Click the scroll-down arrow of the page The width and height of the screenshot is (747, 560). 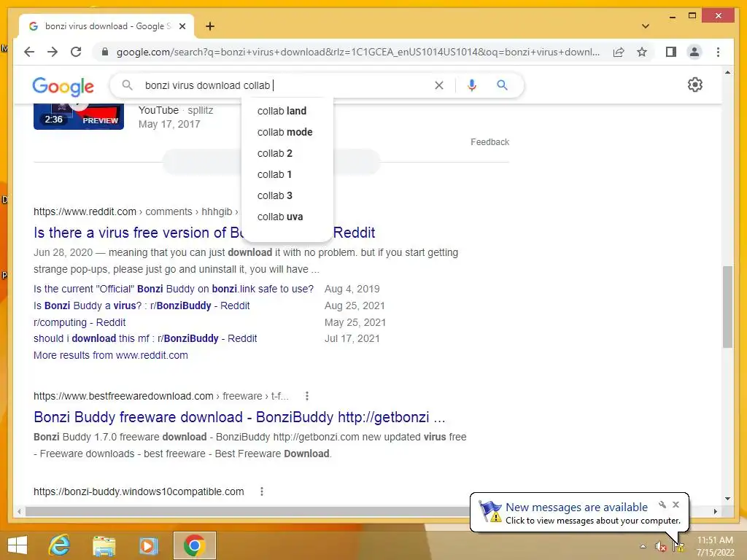click(727, 499)
